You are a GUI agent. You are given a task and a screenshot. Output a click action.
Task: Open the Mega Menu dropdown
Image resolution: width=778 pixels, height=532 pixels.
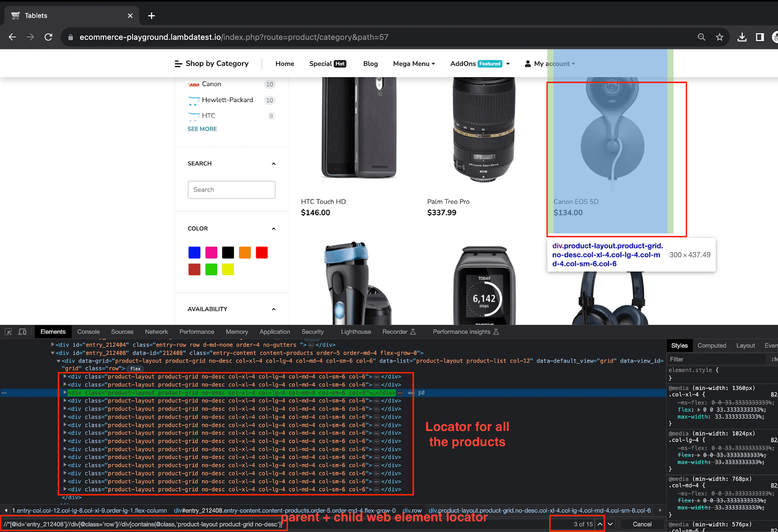[414, 63]
